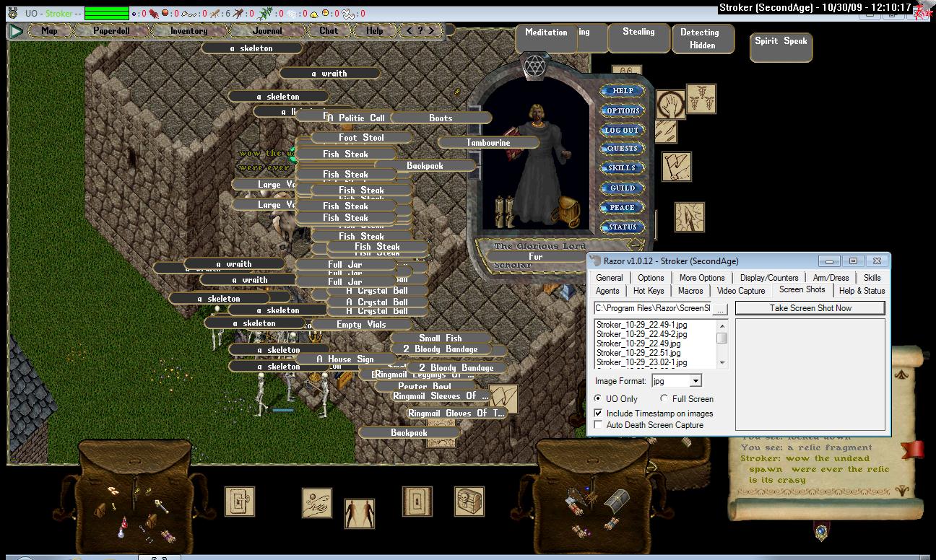This screenshot has height=560, width=936.
Task: Click the open-hand with orb spell icon
Action: [316, 502]
